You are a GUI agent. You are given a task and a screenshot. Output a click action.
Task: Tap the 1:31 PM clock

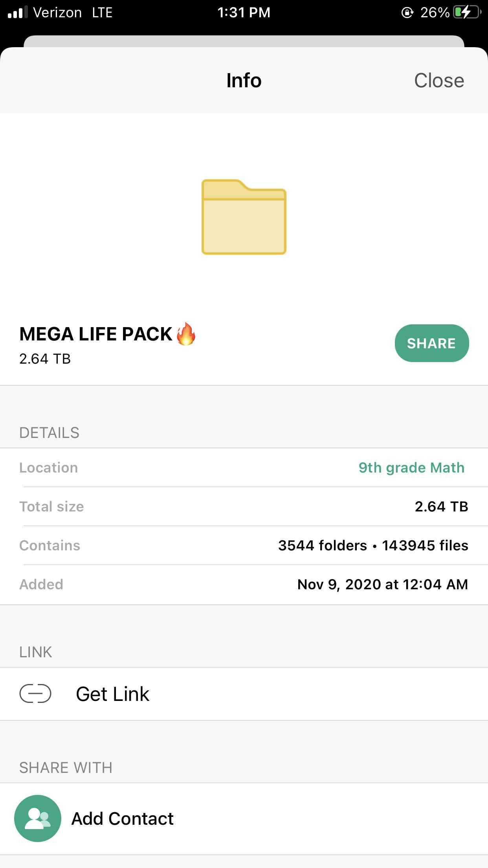point(244,13)
